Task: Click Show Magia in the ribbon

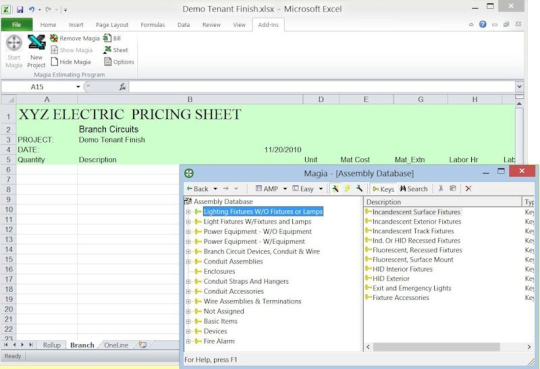Action: [72, 50]
